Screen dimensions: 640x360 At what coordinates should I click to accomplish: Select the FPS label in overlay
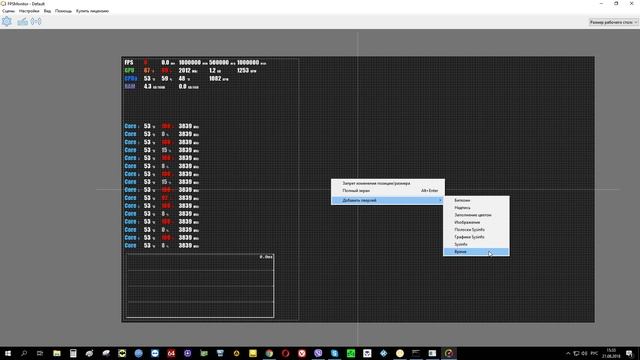[129, 62]
